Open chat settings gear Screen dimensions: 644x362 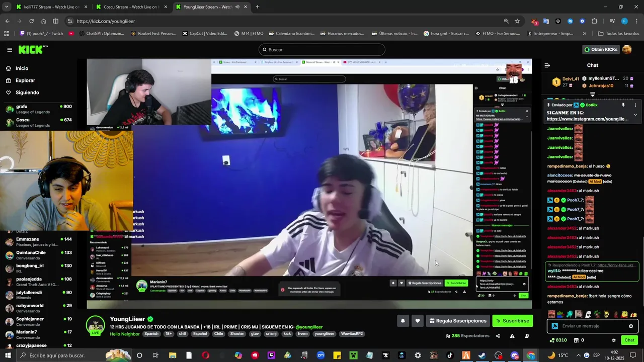click(614, 340)
